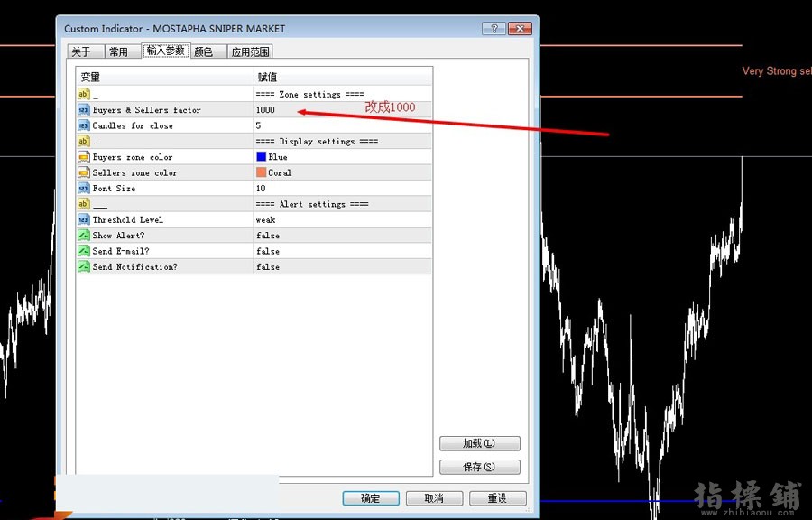Click the boolean icon for Send E-mail?

[x=83, y=251]
